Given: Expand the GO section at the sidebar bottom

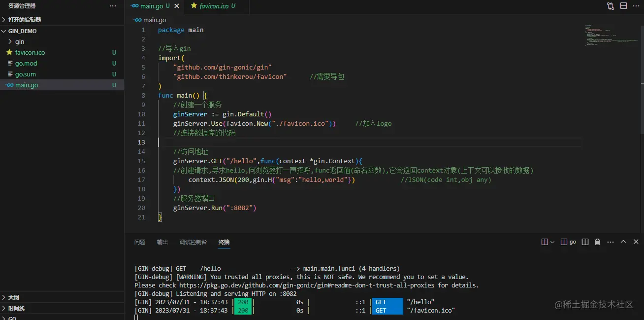Looking at the screenshot, I should [62, 318].
